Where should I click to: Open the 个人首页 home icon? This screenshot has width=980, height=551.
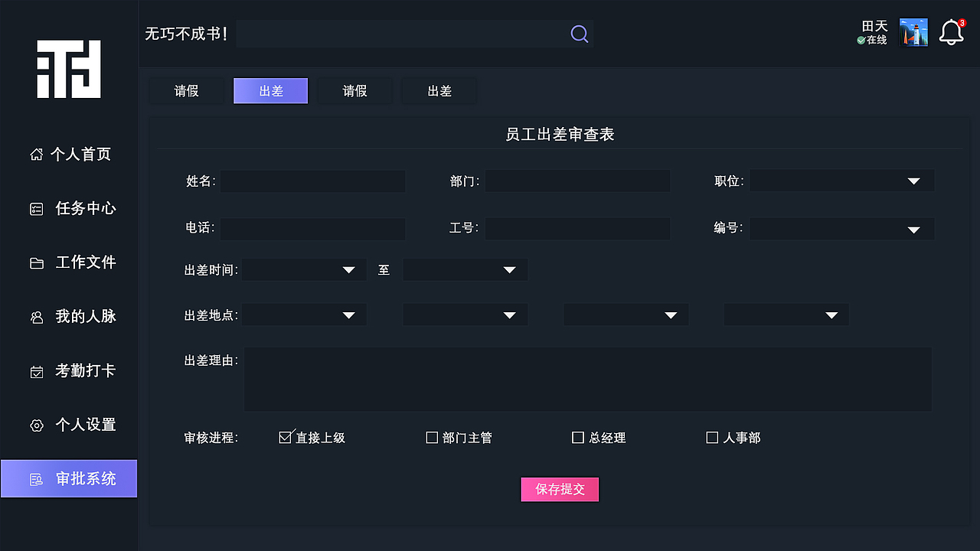[x=36, y=154]
